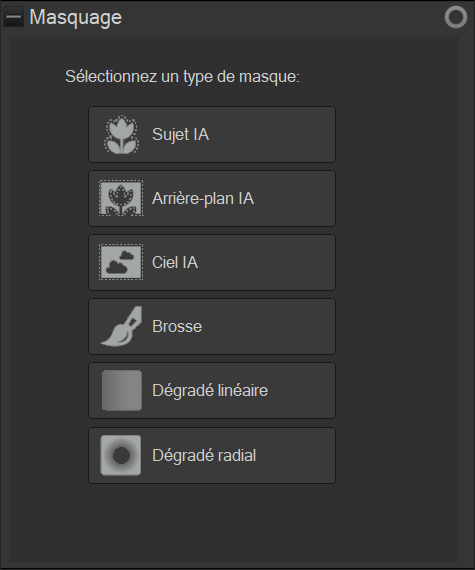Select the Arrière-plan IA background icon

point(121,198)
